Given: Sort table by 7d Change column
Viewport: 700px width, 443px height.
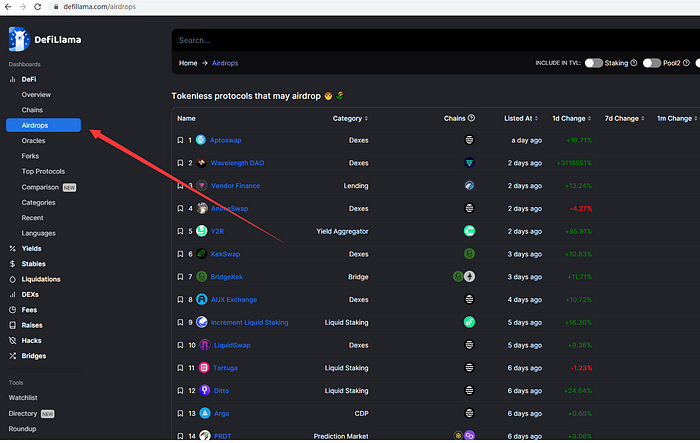Looking at the screenshot, I should [x=624, y=118].
